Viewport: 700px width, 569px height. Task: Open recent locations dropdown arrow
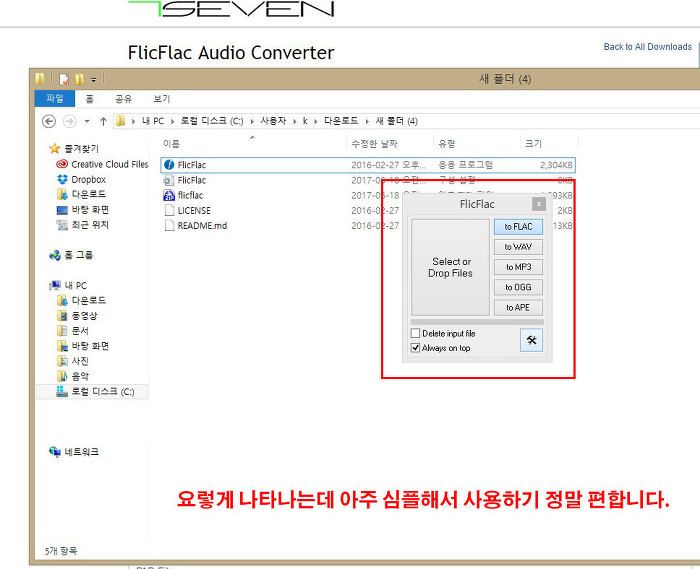(x=87, y=121)
